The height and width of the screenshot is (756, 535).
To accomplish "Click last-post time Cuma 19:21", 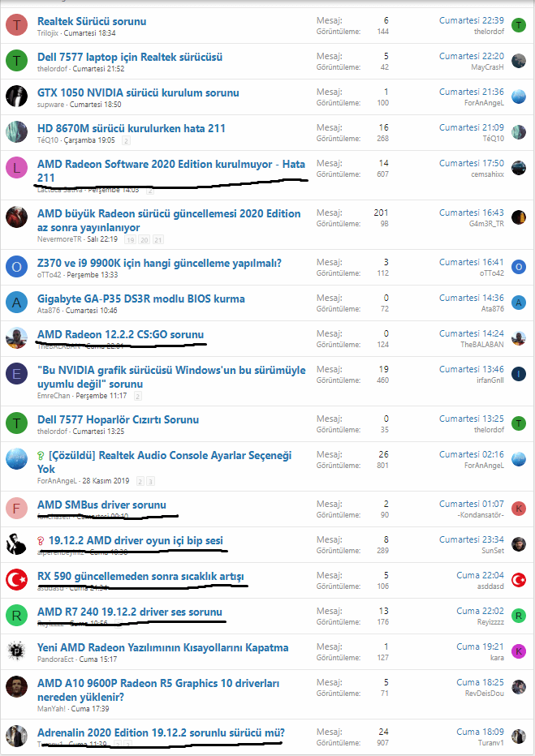I will 480,646.
